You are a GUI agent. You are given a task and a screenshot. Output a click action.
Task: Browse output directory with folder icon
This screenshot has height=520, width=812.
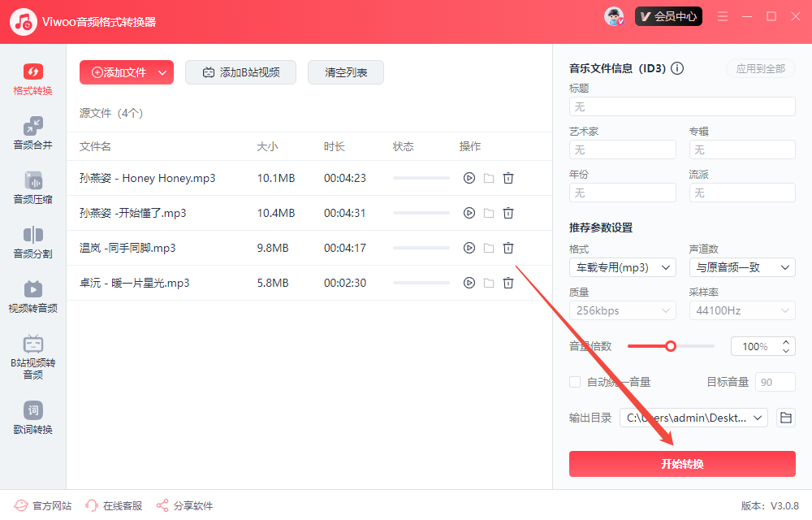coord(785,418)
